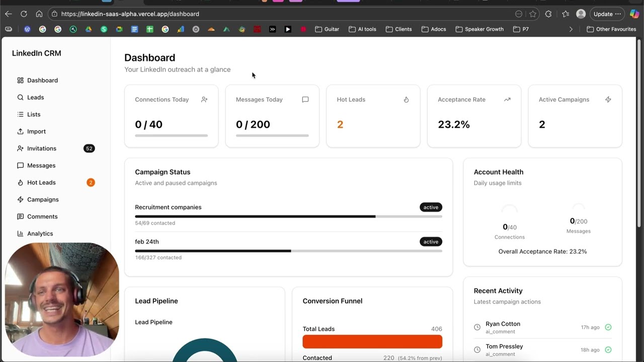
Task: Click the orange Total Leads funnel bar
Action: coord(372,342)
